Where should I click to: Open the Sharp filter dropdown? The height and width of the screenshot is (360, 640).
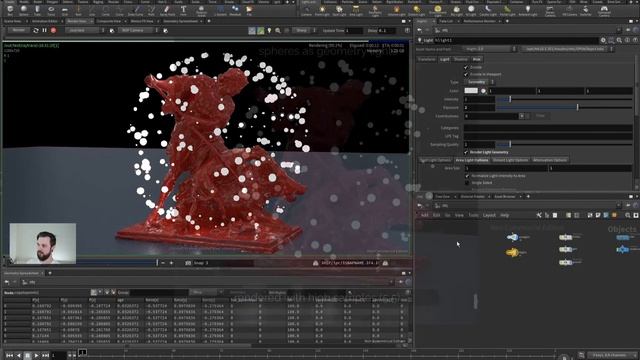306,31
